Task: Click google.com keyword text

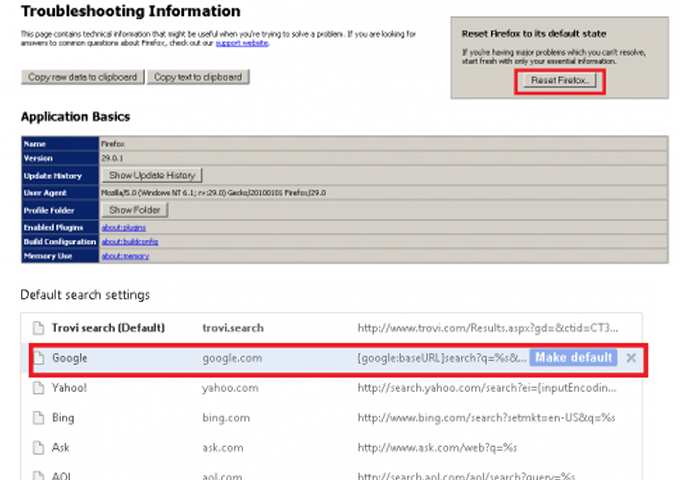Action: coord(232,358)
